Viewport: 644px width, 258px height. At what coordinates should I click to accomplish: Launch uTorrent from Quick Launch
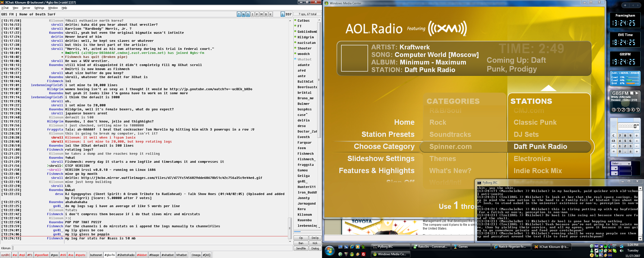(x=340, y=254)
